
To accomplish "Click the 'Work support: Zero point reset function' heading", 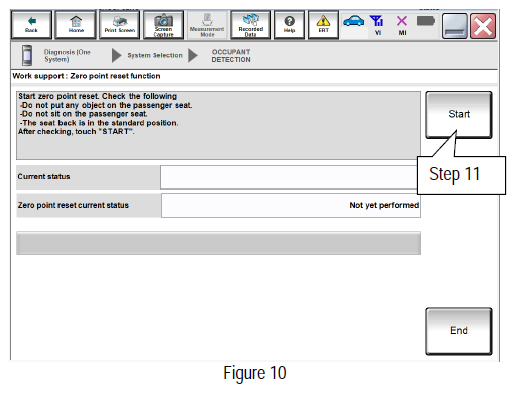I will click(86, 76).
